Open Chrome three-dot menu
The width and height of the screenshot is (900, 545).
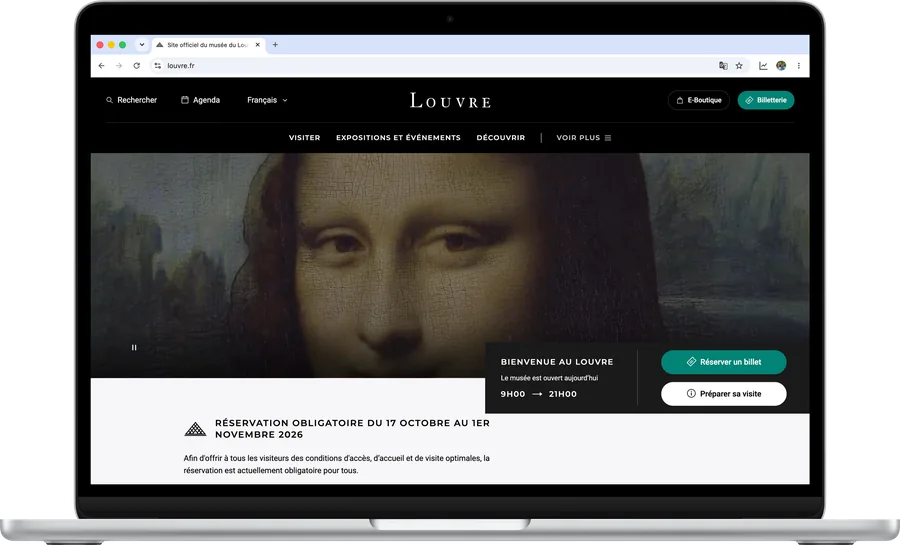798,66
